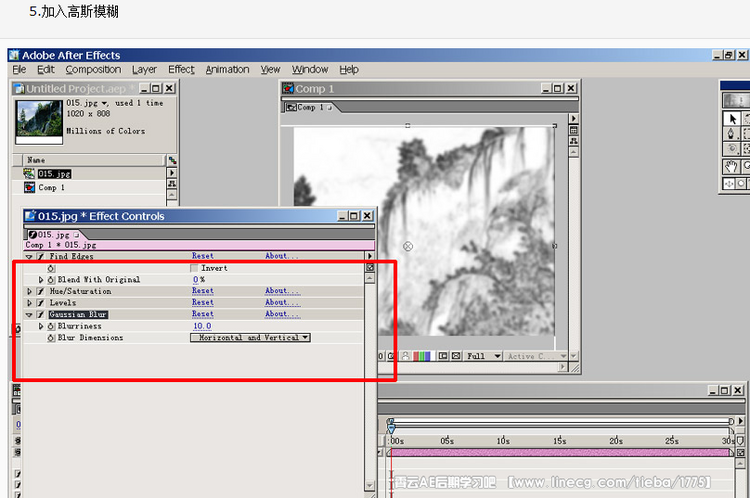Collapse the Gaussian Blur effect
Image resolution: width=750 pixels, height=498 pixels.
[29, 315]
